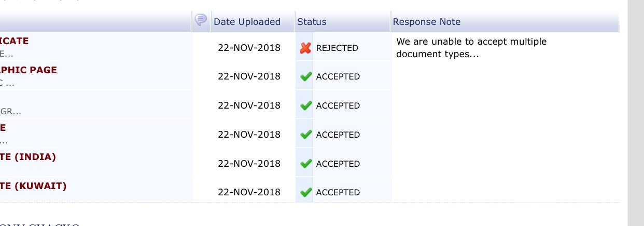Open the document link ending (KUWAIT)
The image size is (644, 226).
[33, 185]
